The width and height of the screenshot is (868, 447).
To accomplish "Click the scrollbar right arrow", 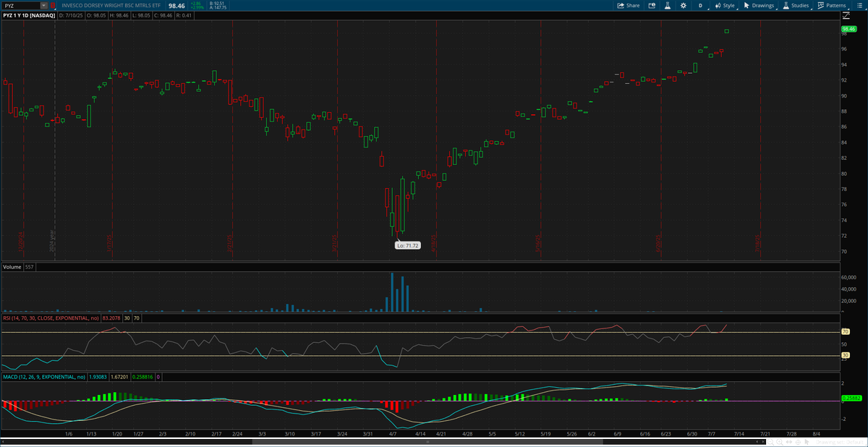I will pyautogui.click(x=763, y=442).
